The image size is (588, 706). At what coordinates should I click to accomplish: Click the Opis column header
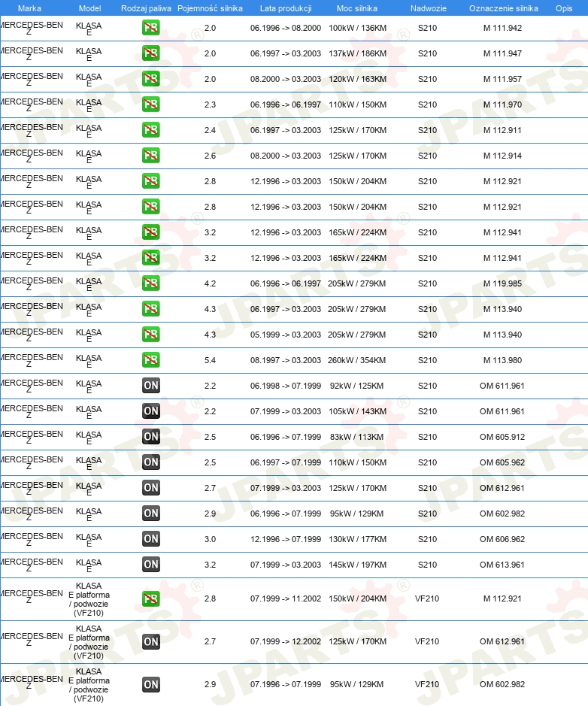coord(564,8)
